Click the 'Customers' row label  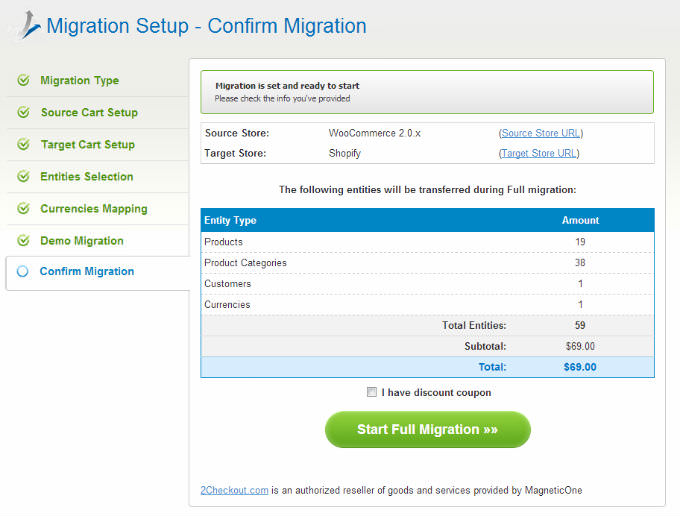pyautogui.click(x=228, y=284)
